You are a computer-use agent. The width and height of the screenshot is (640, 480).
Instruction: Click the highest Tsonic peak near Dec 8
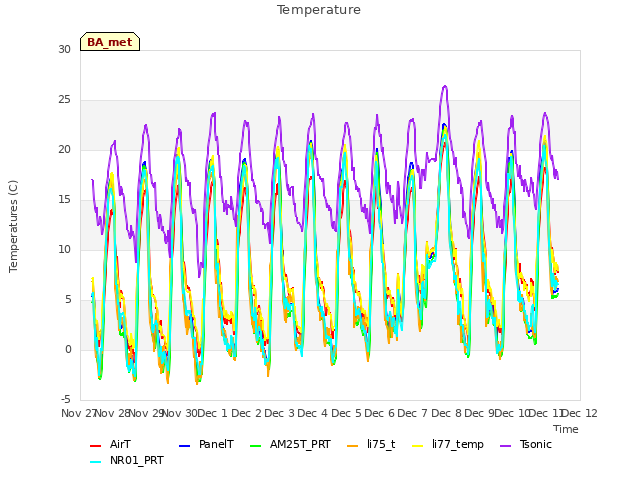click(445, 86)
